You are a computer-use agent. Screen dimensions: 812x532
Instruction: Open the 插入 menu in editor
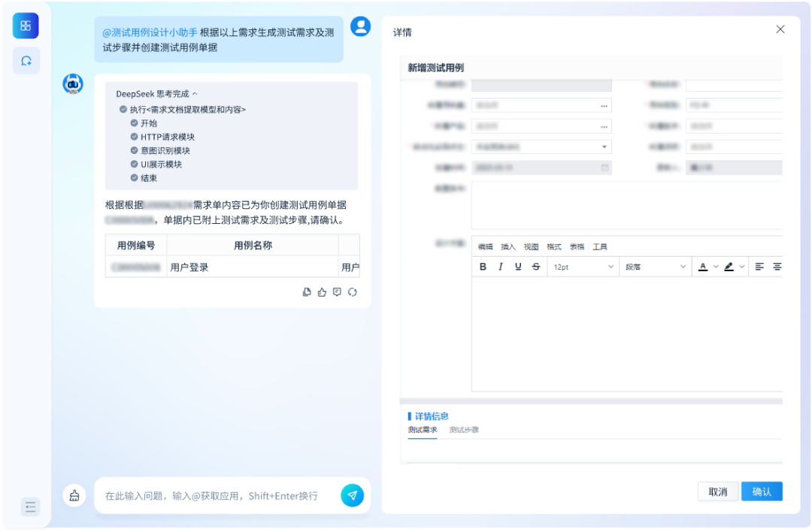click(508, 246)
